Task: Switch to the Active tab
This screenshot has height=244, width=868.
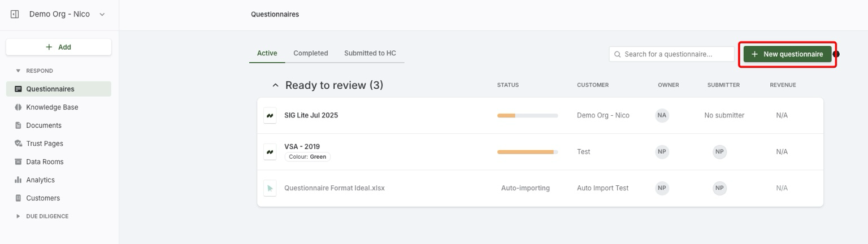Action: [x=267, y=53]
